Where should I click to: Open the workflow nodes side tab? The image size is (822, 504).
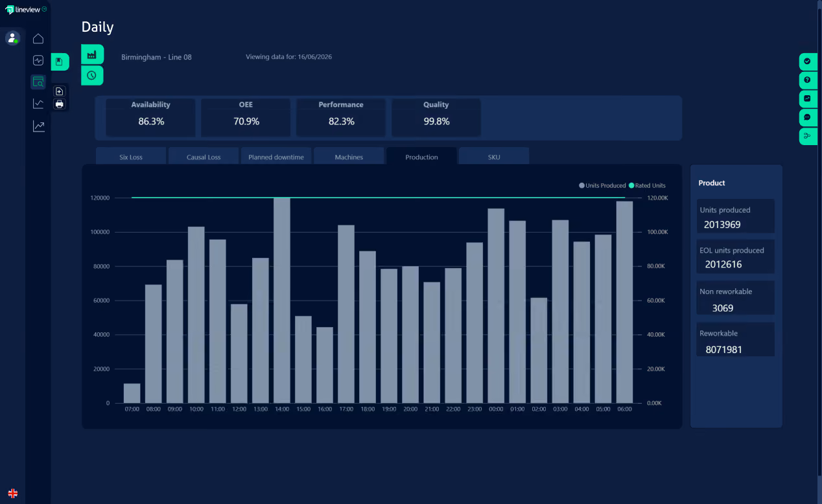coord(808,136)
